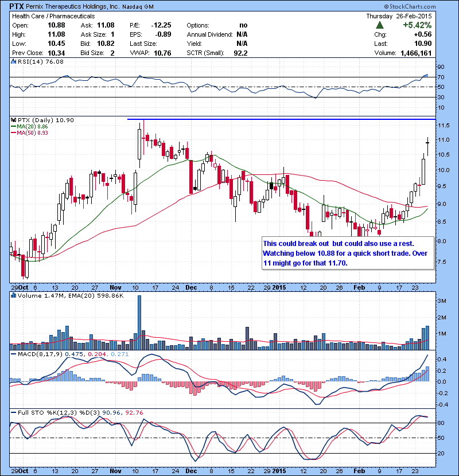This screenshot has width=459, height=476.
Task: Click the Bid 10.82 value
Action: click(106, 44)
